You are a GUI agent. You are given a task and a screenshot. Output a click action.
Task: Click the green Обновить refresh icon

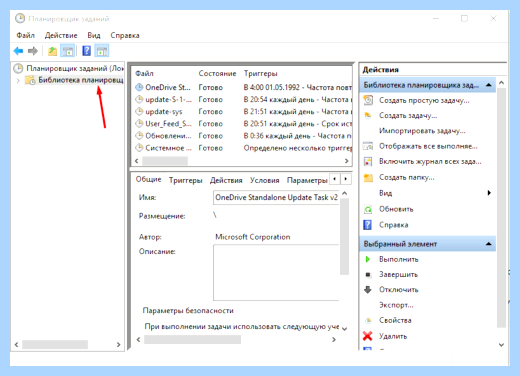tap(368, 209)
